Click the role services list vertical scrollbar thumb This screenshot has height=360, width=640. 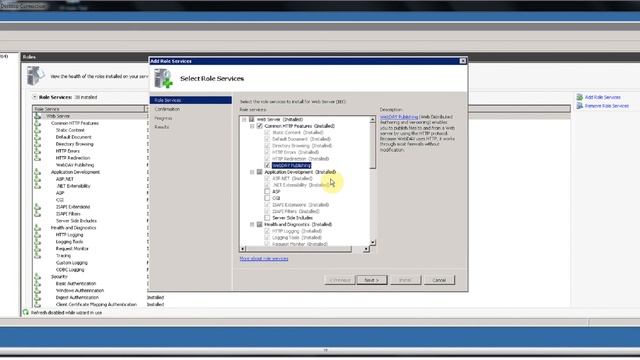pyautogui.click(x=373, y=145)
